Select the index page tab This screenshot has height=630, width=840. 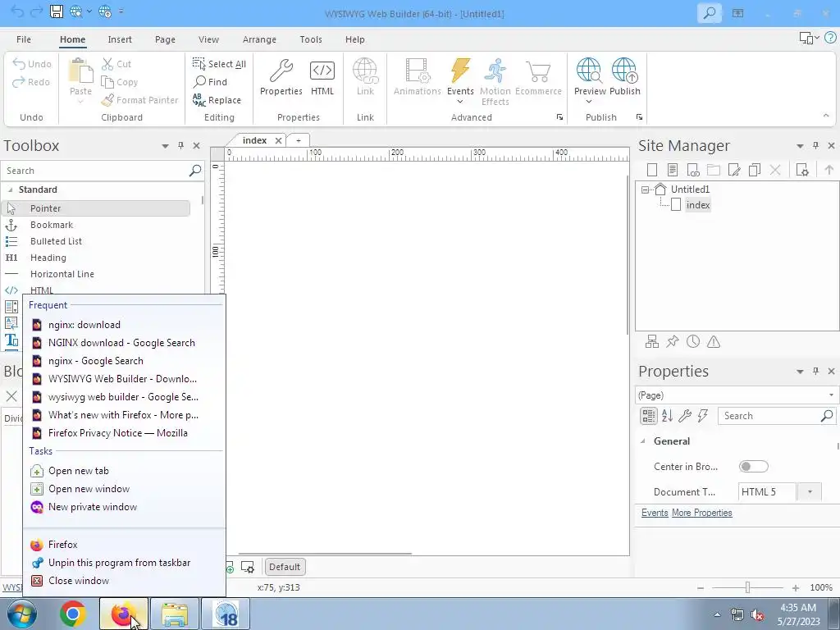254,140
